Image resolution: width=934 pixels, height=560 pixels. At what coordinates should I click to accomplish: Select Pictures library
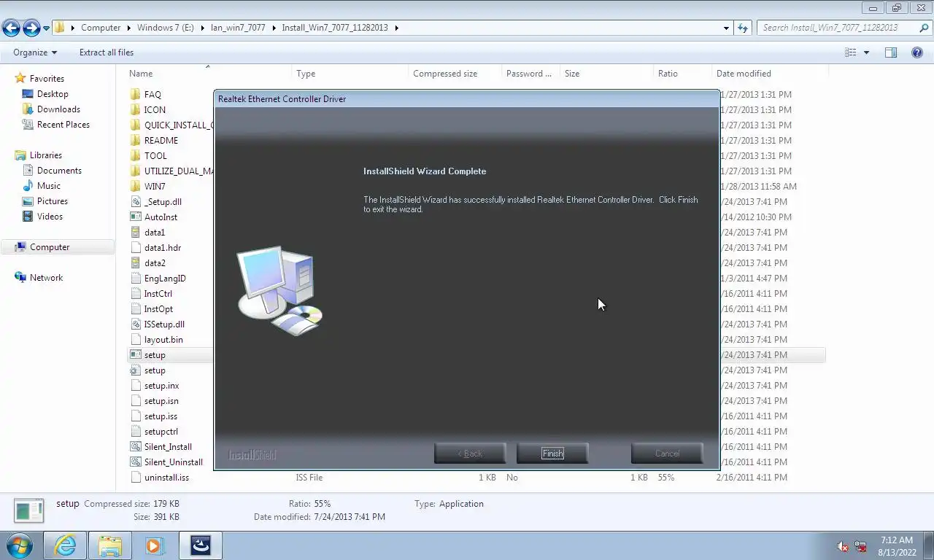[53, 201]
